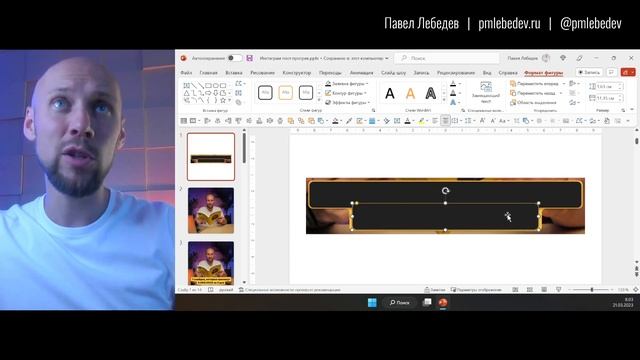Open Эффекты фигуры dropdown
This screenshot has width=640, height=360.
pos(347,102)
